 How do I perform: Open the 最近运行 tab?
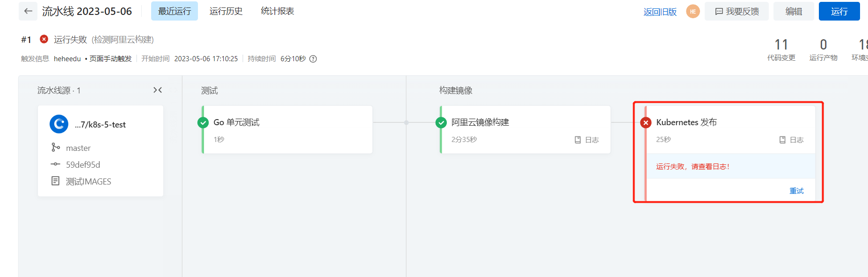point(174,11)
